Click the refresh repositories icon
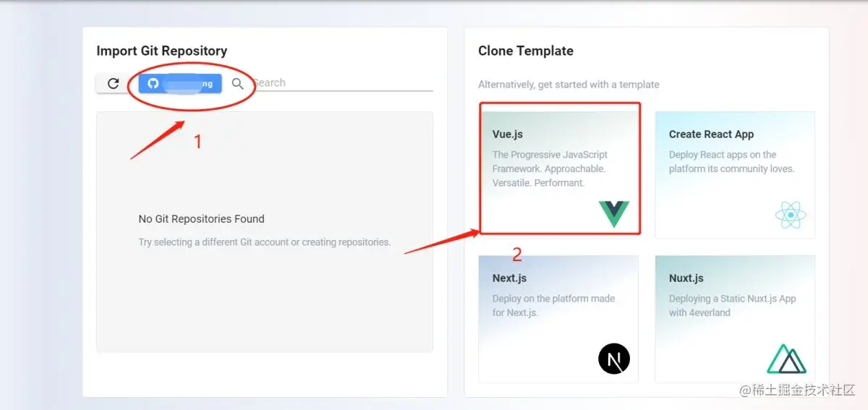The image size is (868, 410). tap(113, 83)
